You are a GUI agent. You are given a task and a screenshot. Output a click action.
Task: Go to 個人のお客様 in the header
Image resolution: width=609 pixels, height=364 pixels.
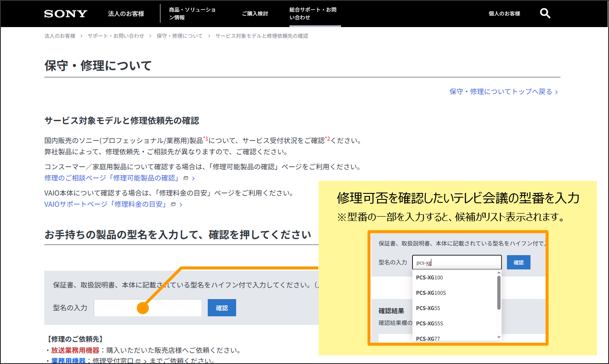[504, 14]
